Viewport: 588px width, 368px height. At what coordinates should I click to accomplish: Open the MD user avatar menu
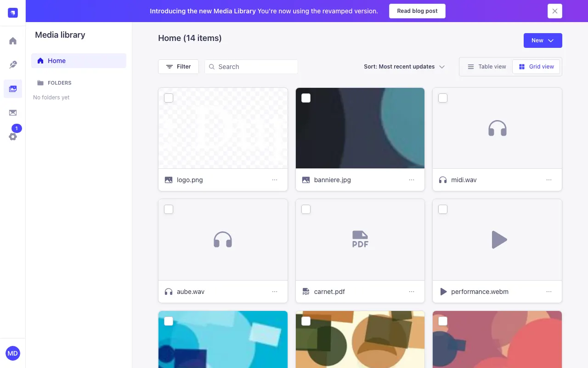[13, 353]
